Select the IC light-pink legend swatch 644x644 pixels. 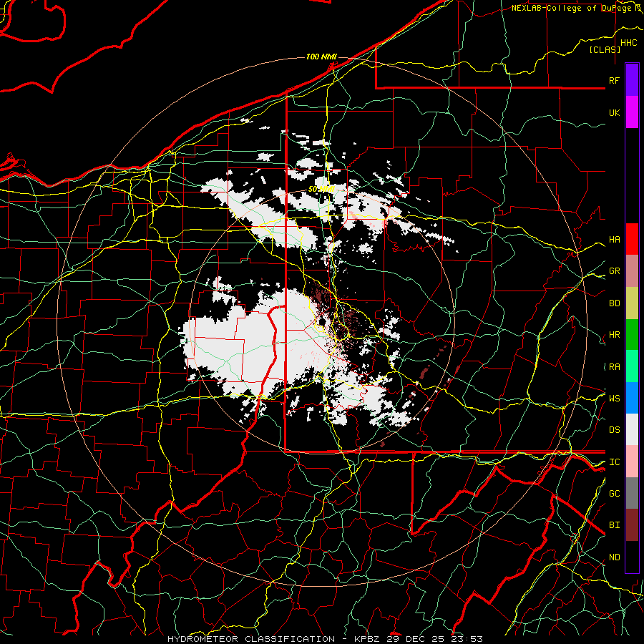click(632, 462)
